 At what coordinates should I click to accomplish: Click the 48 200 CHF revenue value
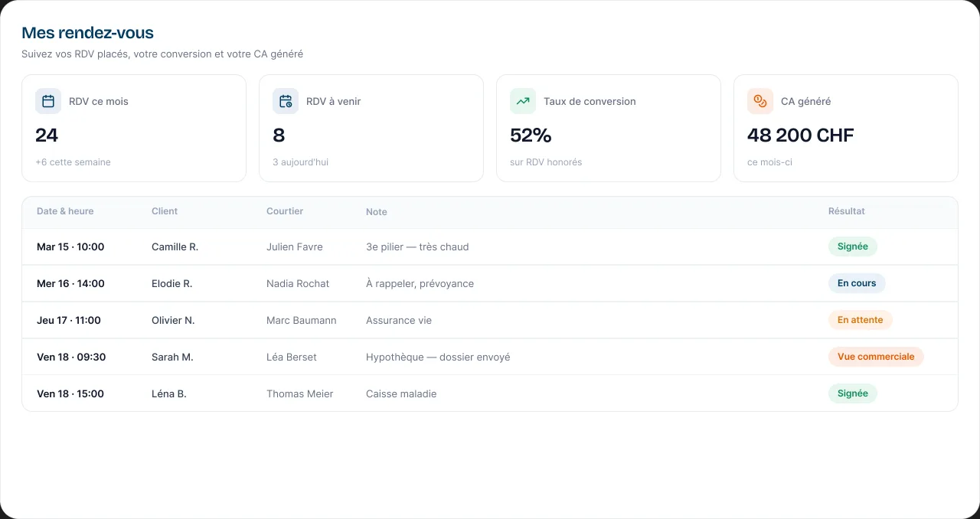point(801,135)
